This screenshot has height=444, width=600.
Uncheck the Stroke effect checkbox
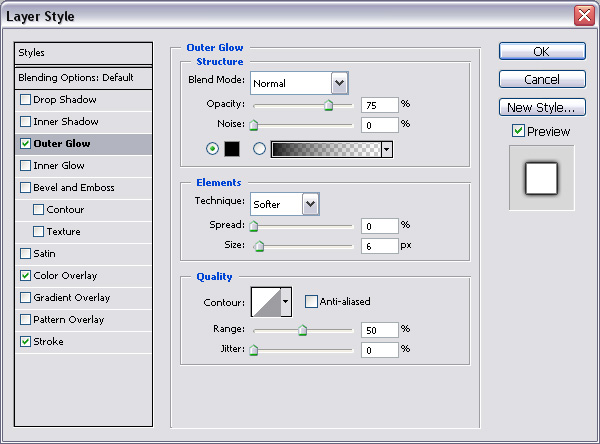point(25,342)
